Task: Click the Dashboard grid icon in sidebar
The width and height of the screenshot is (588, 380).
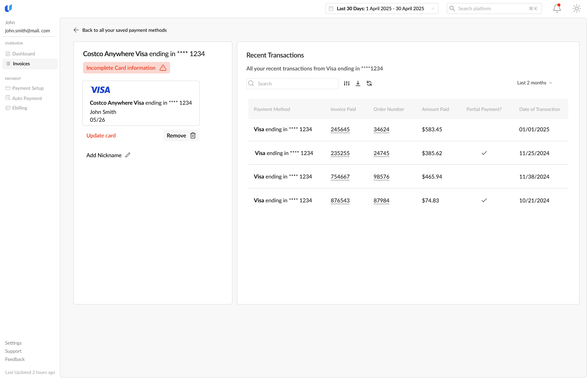Action: tap(8, 54)
